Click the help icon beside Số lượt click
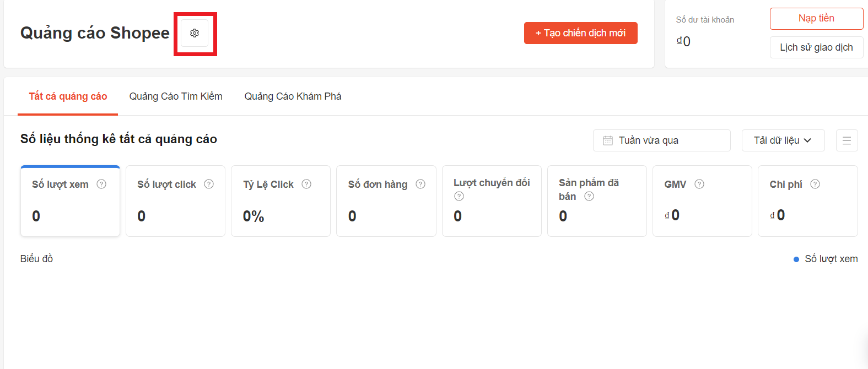The image size is (868, 369). (x=209, y=184)
